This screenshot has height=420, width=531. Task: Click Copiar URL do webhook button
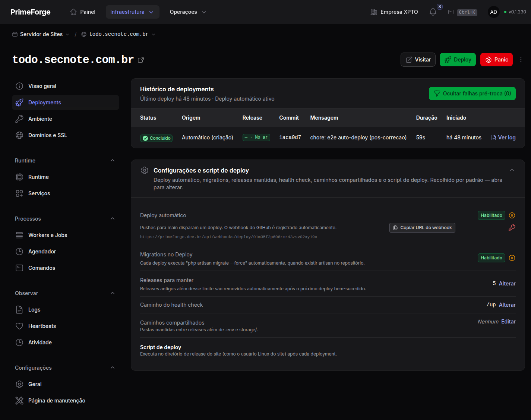pyautogui.click(x=422, y=228)
